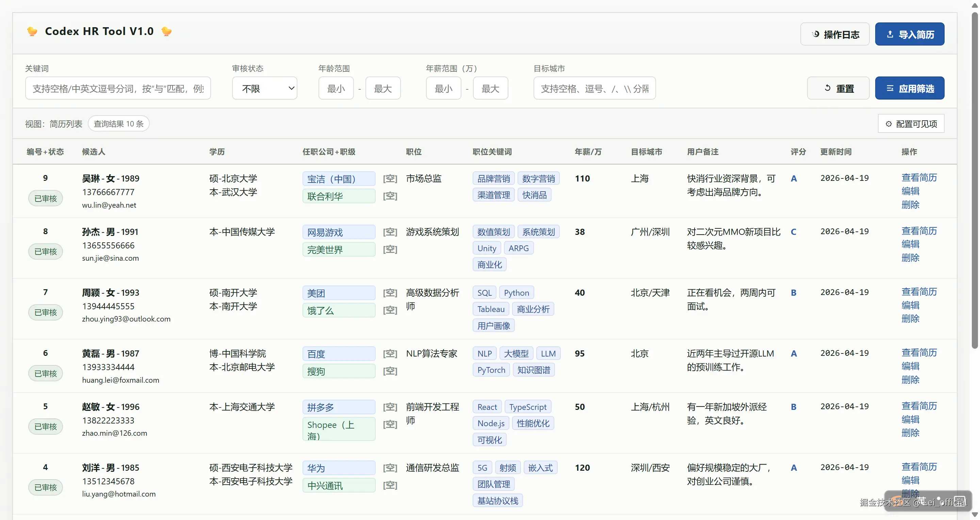Click the history icon on 操作日志
The height and width of the screenshot is (520, 980).
coord(815,34)
